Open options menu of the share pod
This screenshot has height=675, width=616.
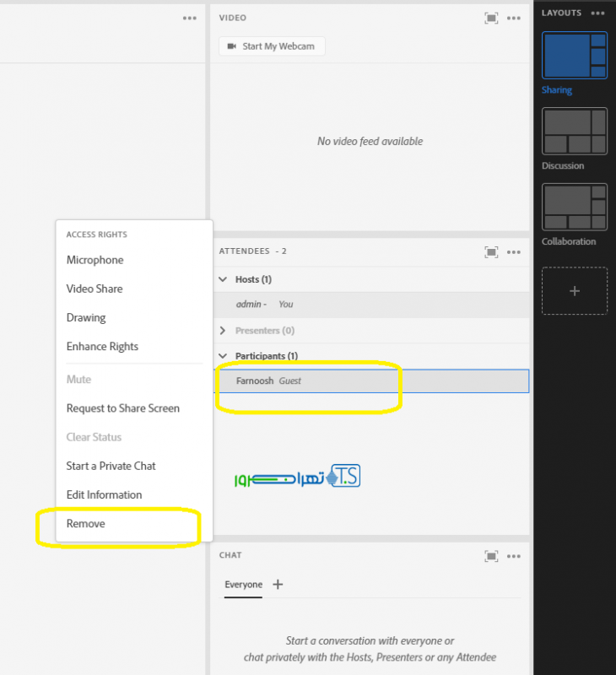click(189, 18)
